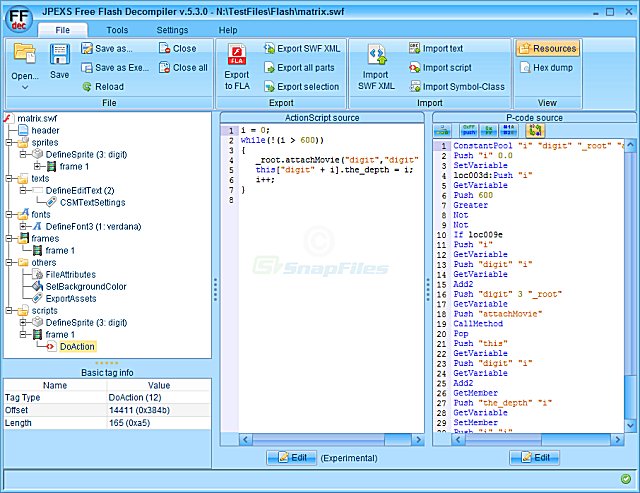Collapse the scripts tree node
The image size is (640, 493).
pos(9,311)
